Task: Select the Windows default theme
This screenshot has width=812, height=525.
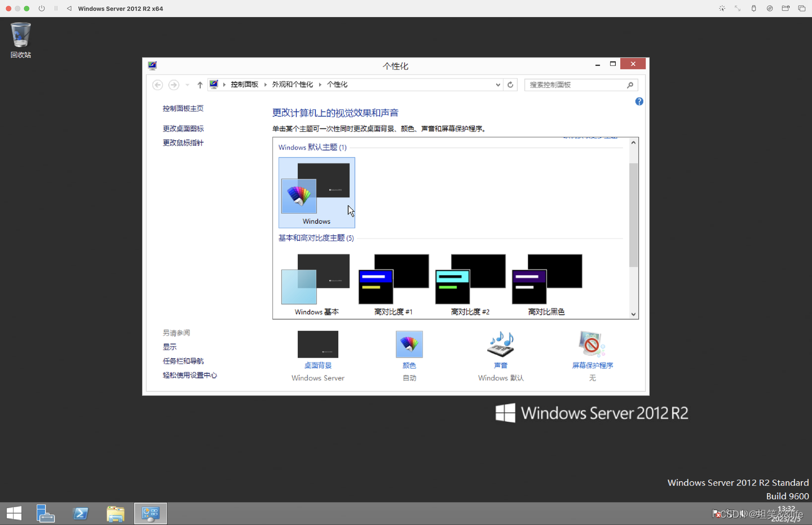Action: pos(316,193)
